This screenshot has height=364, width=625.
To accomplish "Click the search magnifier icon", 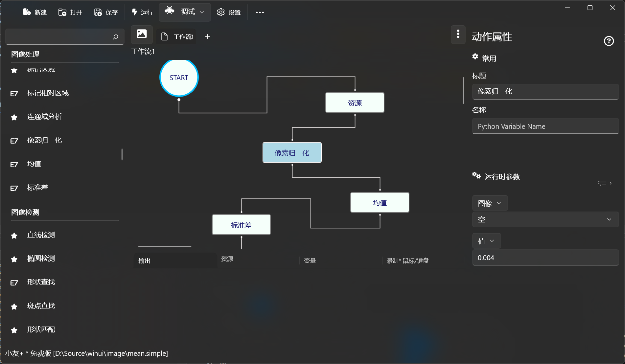I will (115, 37).
